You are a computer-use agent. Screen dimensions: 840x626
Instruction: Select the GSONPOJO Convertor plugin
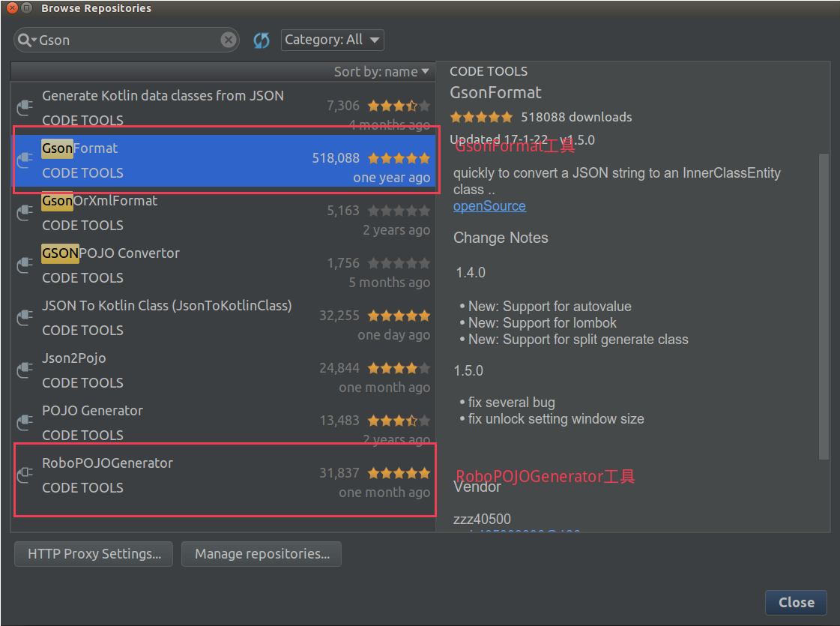[x=223, y=265]
